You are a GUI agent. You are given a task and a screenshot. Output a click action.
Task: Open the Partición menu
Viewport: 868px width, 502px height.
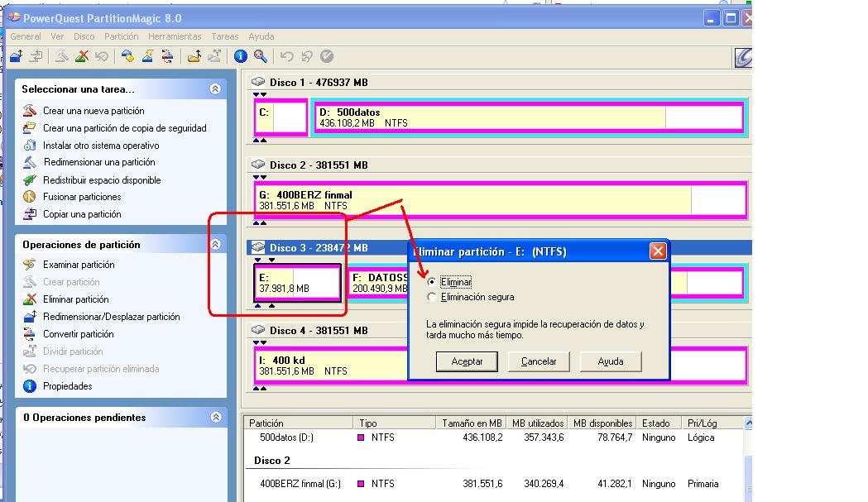pos(122,36)
